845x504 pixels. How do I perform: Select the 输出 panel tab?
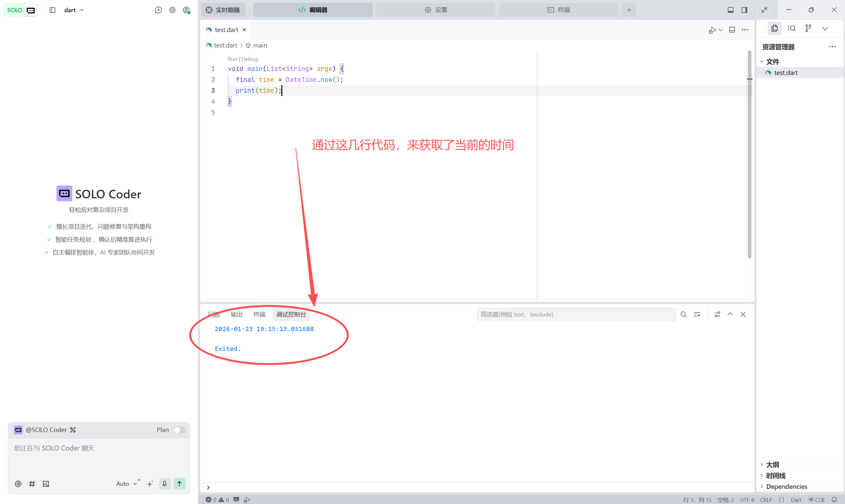pos(236,315)
